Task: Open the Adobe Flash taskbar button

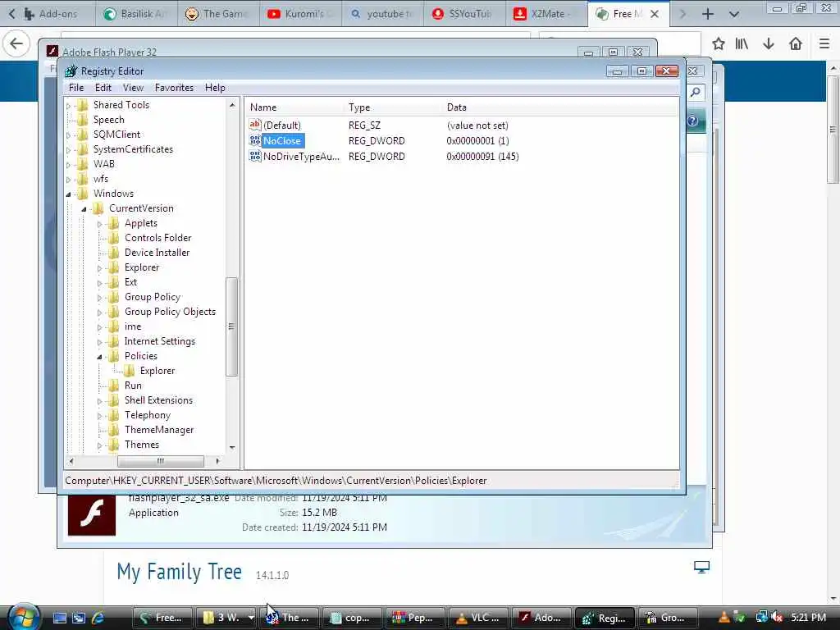Action: (541, 618)
